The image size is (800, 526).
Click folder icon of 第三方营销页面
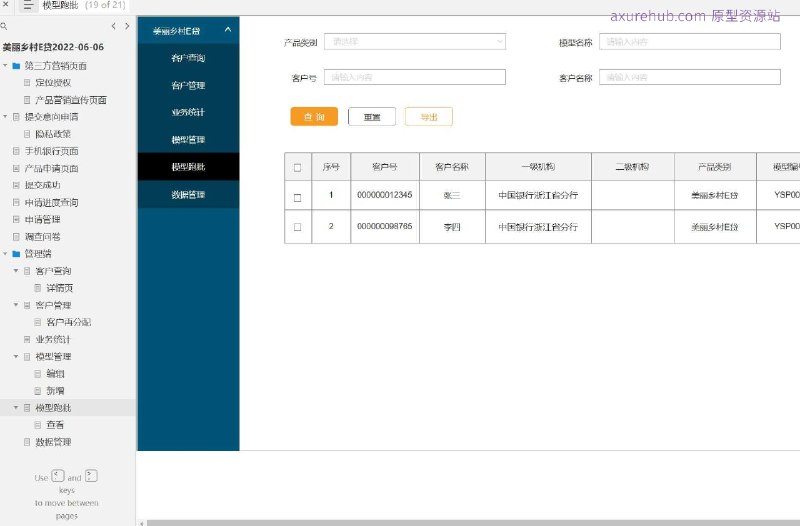(x=16, y=66)
